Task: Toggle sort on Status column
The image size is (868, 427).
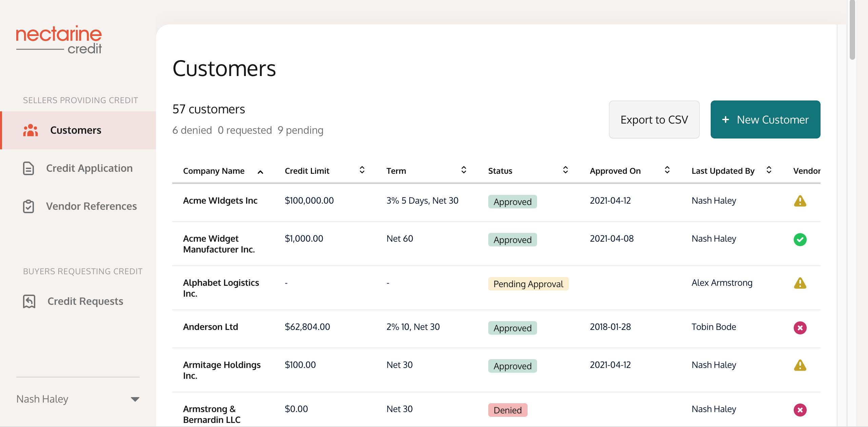Action: coord(565,170)
